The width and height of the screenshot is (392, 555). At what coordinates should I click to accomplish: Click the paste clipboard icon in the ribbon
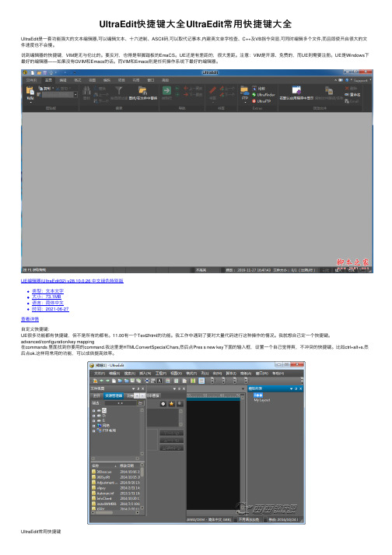tap(30, 91)
